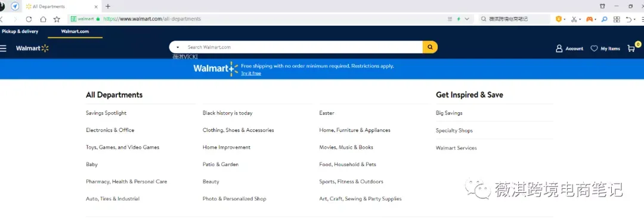
Task: Open the Walmart Services link
Action: tap(456, 148)
